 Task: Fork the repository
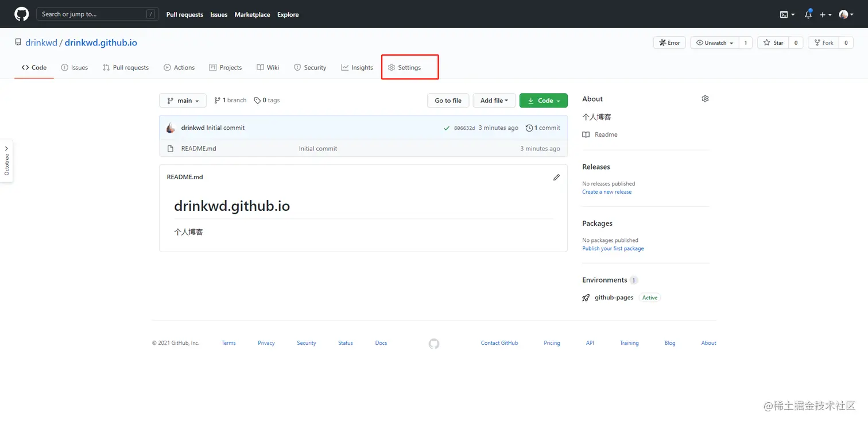point(823,43)
